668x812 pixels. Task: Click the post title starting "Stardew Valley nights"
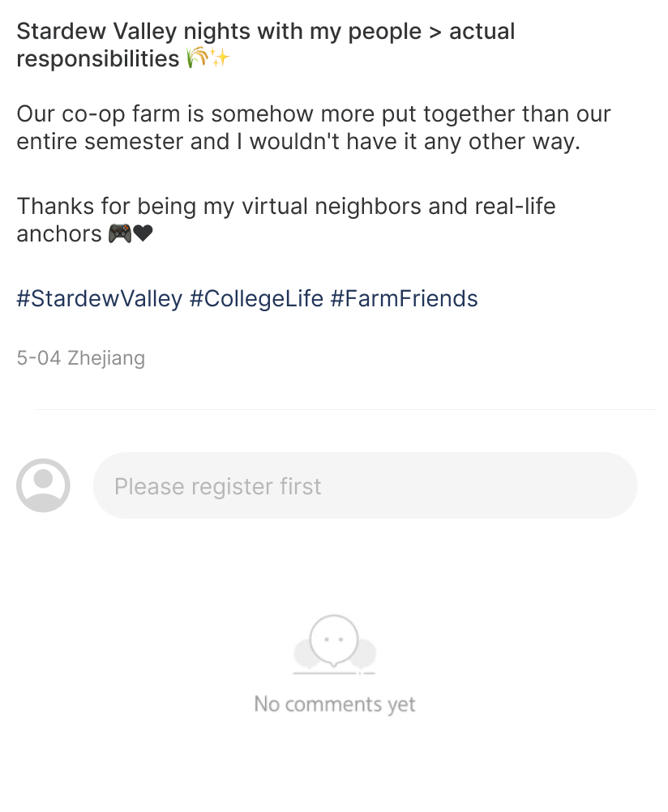(265, 32)
